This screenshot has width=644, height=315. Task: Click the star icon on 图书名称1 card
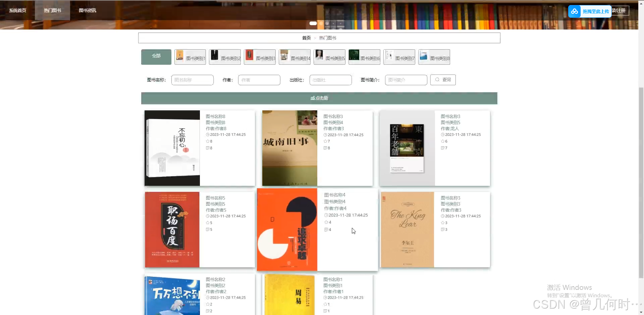click(x=325, y=304)
